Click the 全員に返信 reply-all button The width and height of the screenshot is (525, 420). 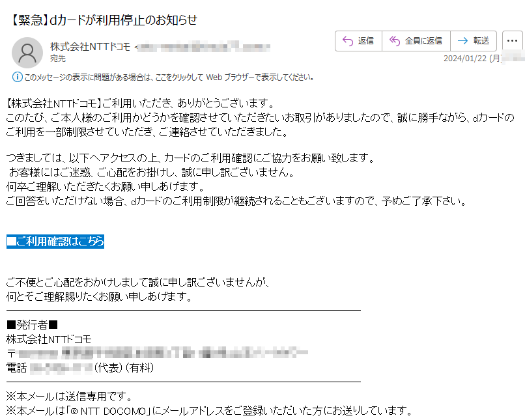(416, 41)
